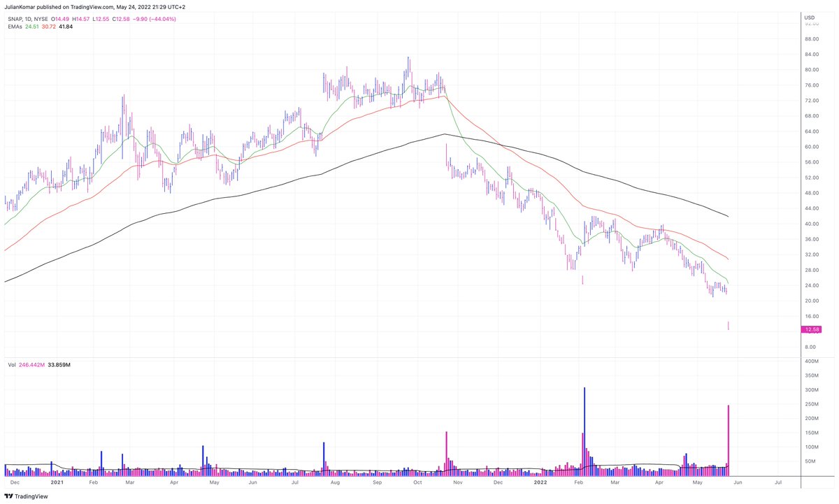Click the Sep label on time axis
Image resolution: width=839 pixels, height=504 pixels.
[378, 482]
